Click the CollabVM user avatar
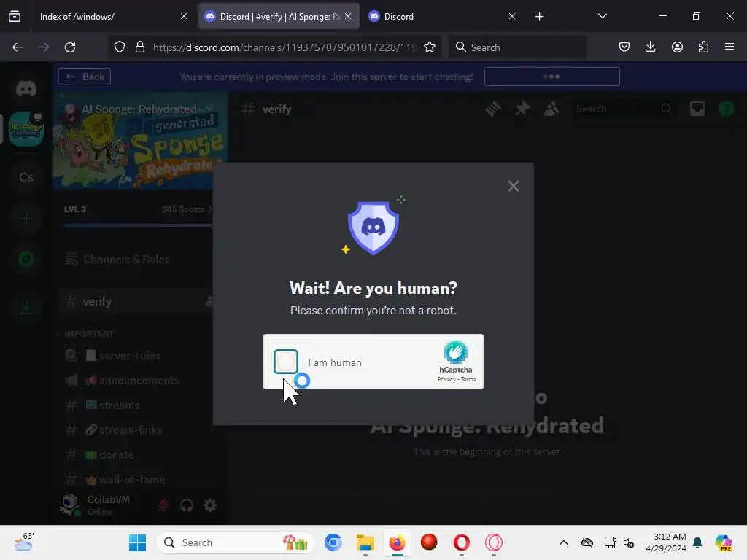Image resolution: width=747 pixels, height=560 pixels. (71, 505)
